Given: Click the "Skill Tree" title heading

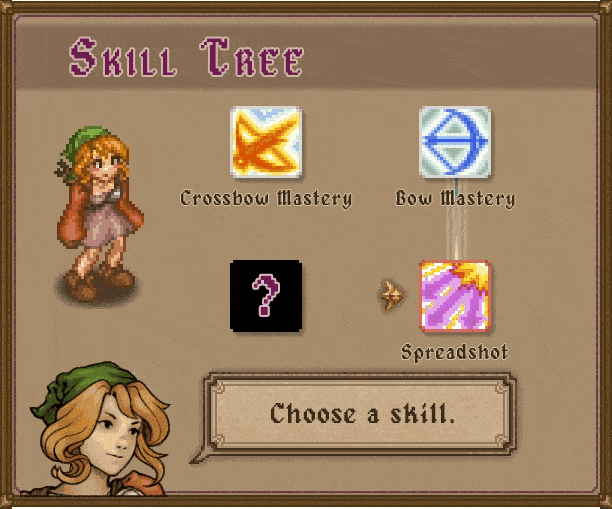Looking at the screenshot, I should (186, 57).
